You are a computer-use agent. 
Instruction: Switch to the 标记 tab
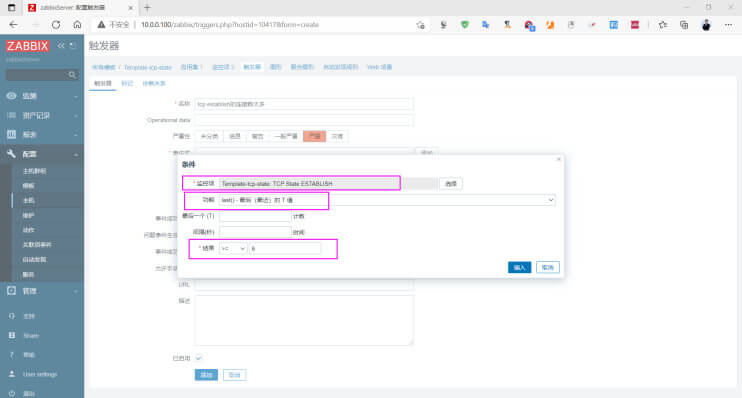point(127,83)
